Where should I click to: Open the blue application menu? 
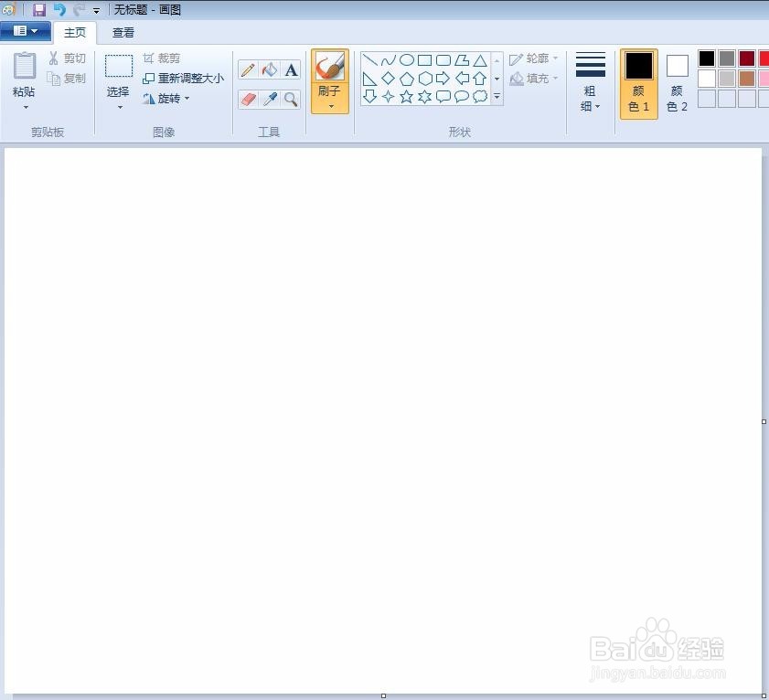(x=26, y=30)
